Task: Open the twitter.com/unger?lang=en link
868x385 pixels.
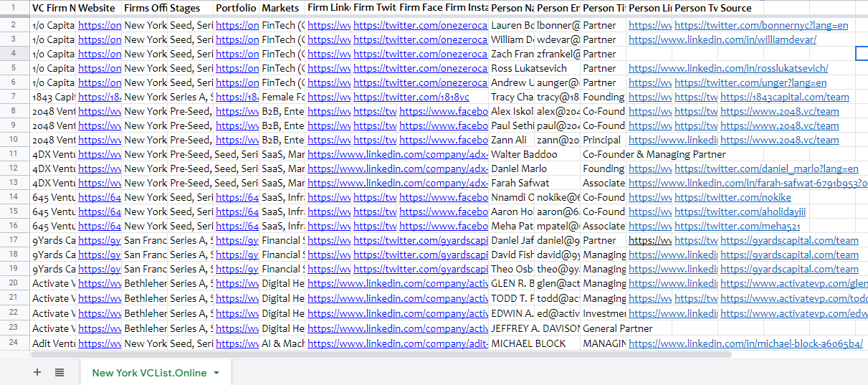Action: (750, 82)
